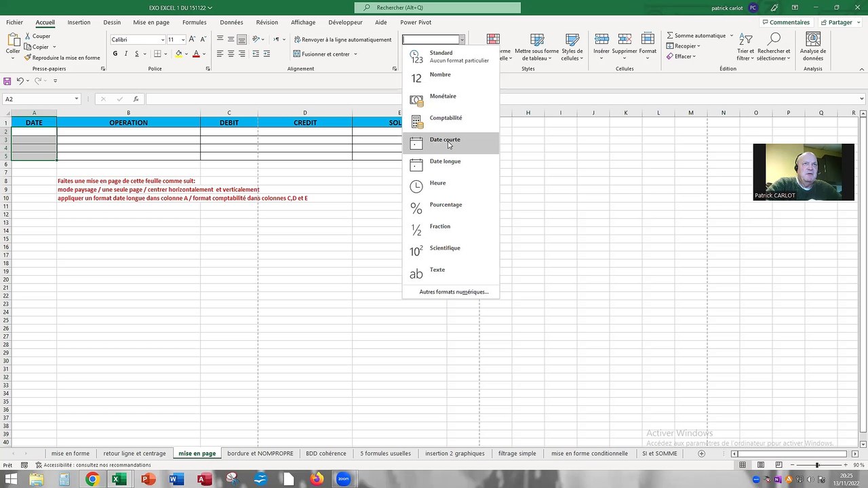
Task: Toggle Renvoyer à la ligne automatiquement
Action: click(342, 39)
